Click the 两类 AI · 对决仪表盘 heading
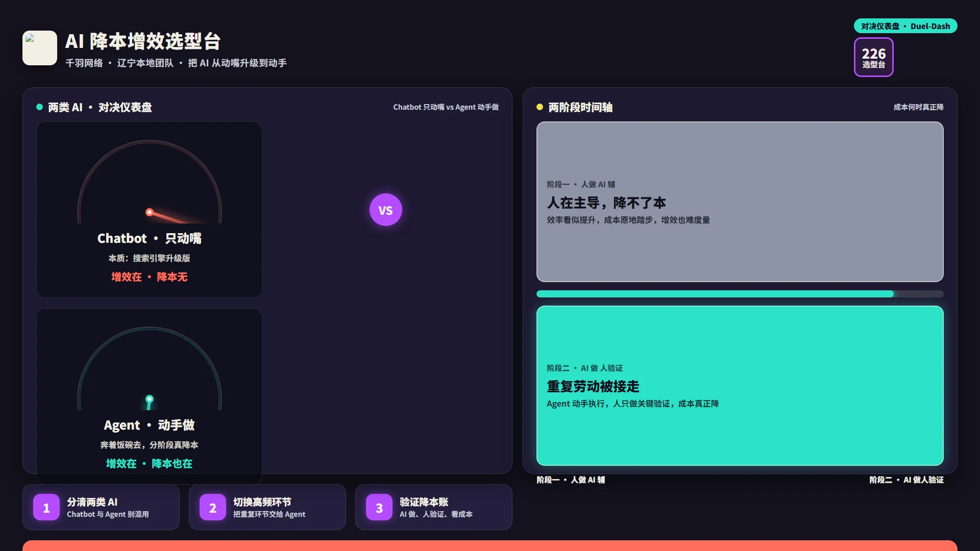The height and width of the screenshot is (551, 980). pyautogui.click(x=100, y=107)
